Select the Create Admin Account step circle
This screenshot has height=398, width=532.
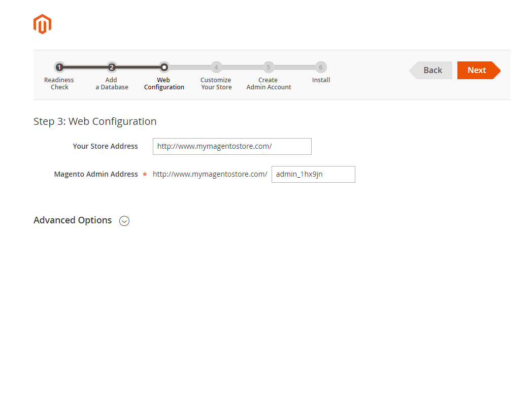point(269,67)
